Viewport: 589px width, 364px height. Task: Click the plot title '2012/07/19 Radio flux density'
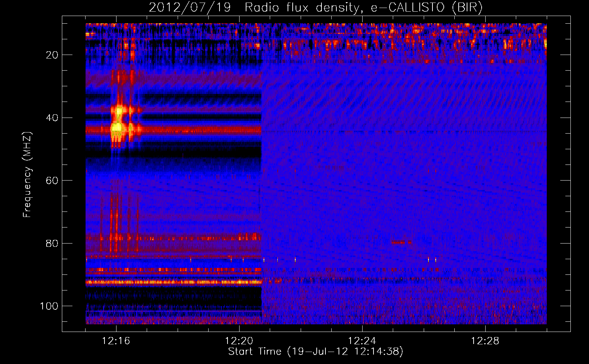316,7
